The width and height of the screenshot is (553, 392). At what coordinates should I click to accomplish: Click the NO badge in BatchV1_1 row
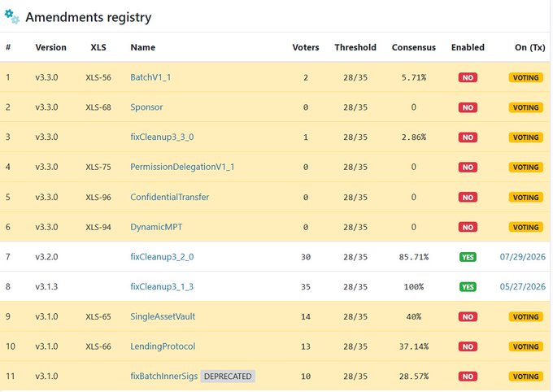pyautogui.click(x=468, y=77)
